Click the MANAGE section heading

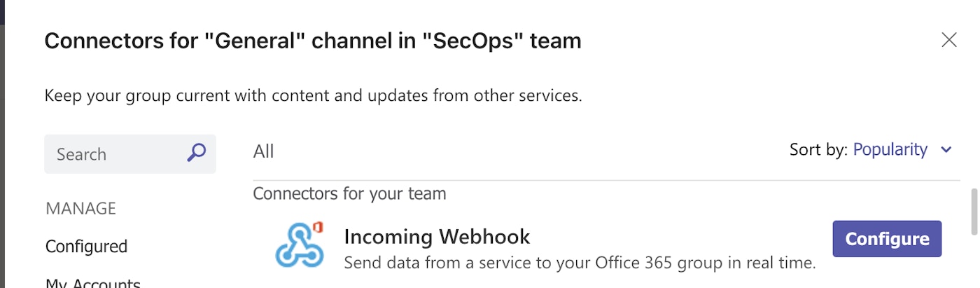[80, 208]
